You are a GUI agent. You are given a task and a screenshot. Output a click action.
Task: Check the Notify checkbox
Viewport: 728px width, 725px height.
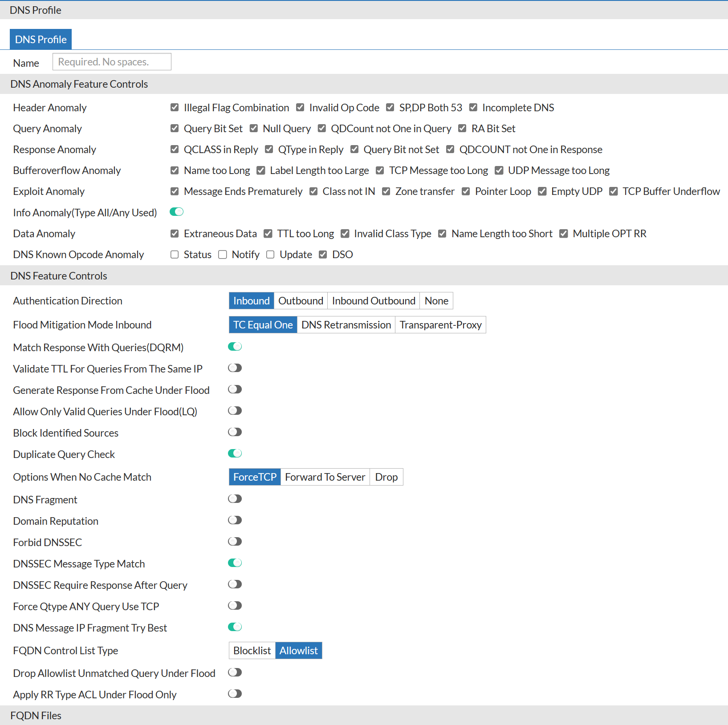click(222, 254)
